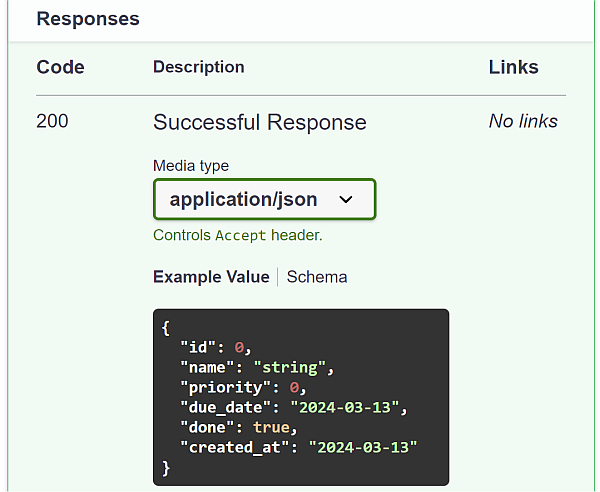
Task: Click the "name": "string" JSON line
Action: 257,368
